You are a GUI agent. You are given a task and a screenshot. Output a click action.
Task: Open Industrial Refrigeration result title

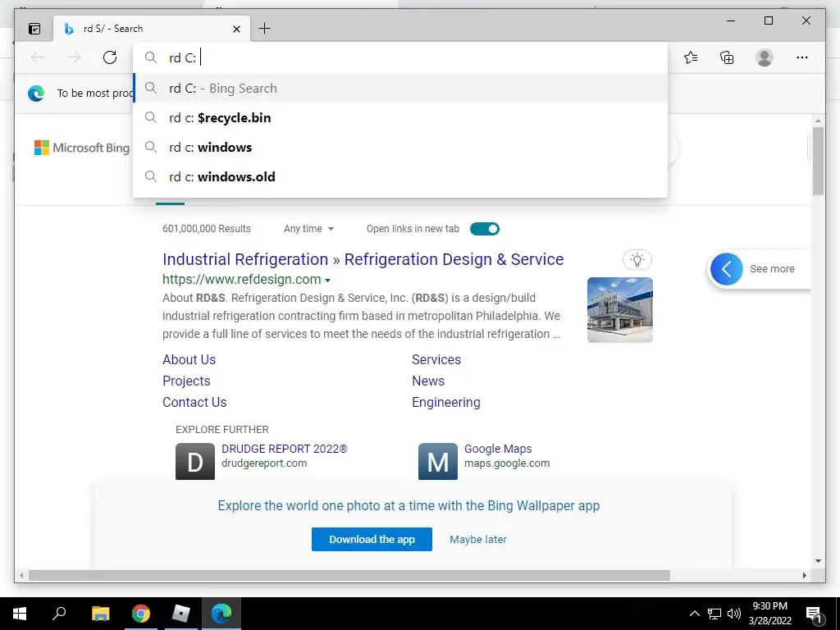click(x=363, y=259)
